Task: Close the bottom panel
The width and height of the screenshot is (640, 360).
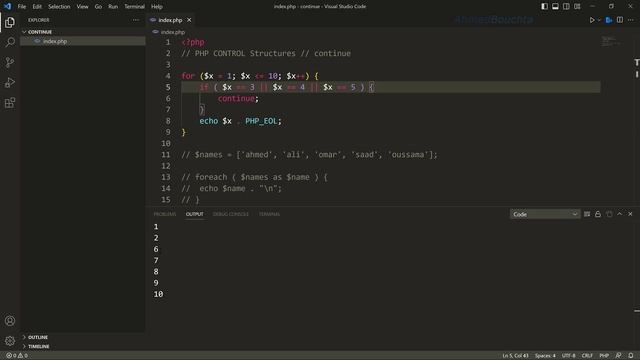Action: coord(630,214)
